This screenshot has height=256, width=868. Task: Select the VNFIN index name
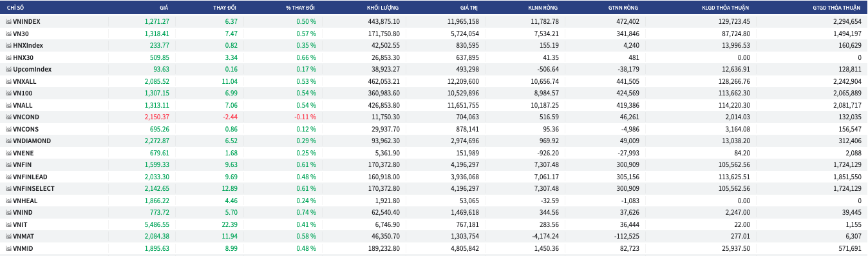tap(22, 164)
